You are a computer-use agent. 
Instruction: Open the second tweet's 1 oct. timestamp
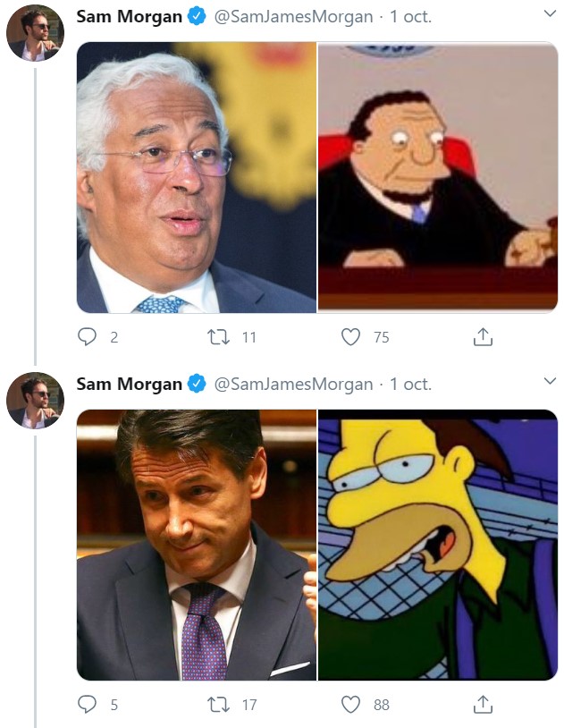pyautogui.click(x=411, y=385)
